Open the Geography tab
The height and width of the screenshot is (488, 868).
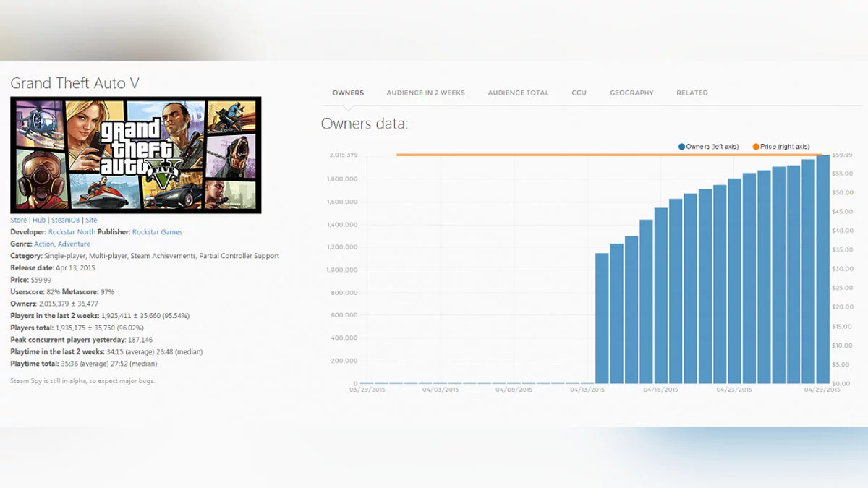coord(631,93)
